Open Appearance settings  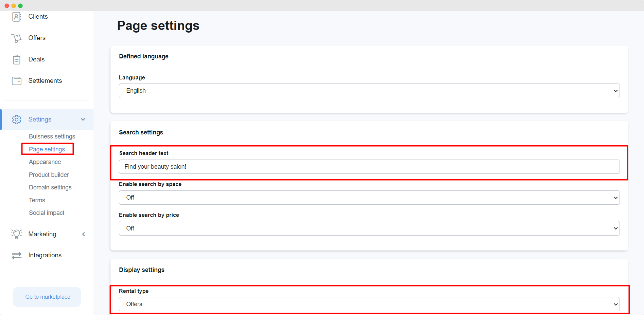[x=45, y=162]
